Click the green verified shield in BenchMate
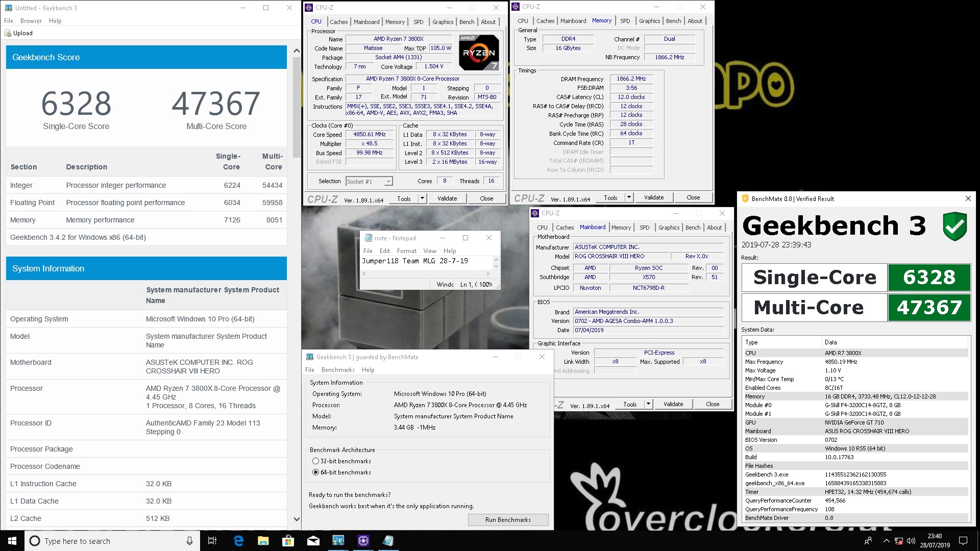Viewport: 980px width, 551px height. 954,227
